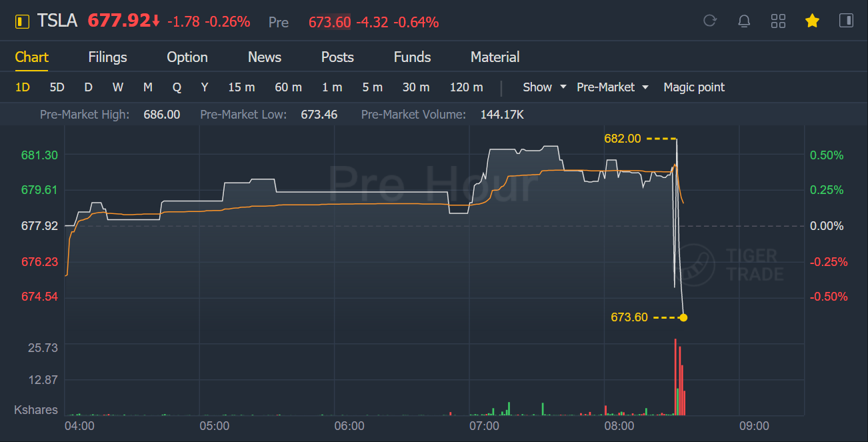Select the 5D timeframe

(x=57, y=87)
